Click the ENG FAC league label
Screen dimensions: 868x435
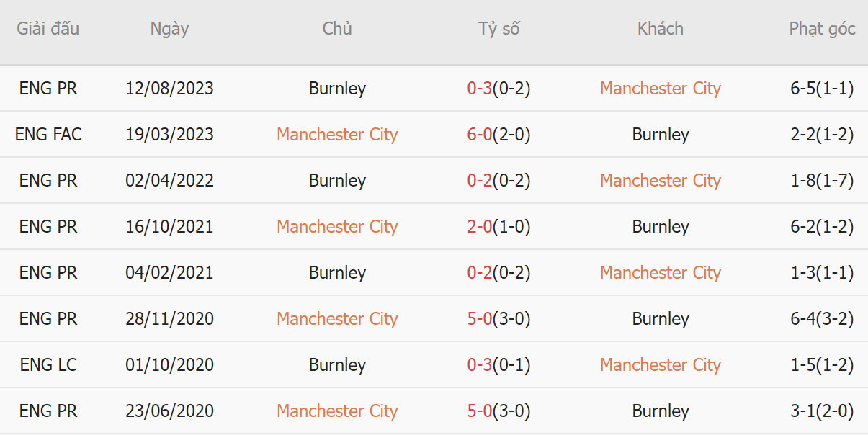(x=48, y=135)
